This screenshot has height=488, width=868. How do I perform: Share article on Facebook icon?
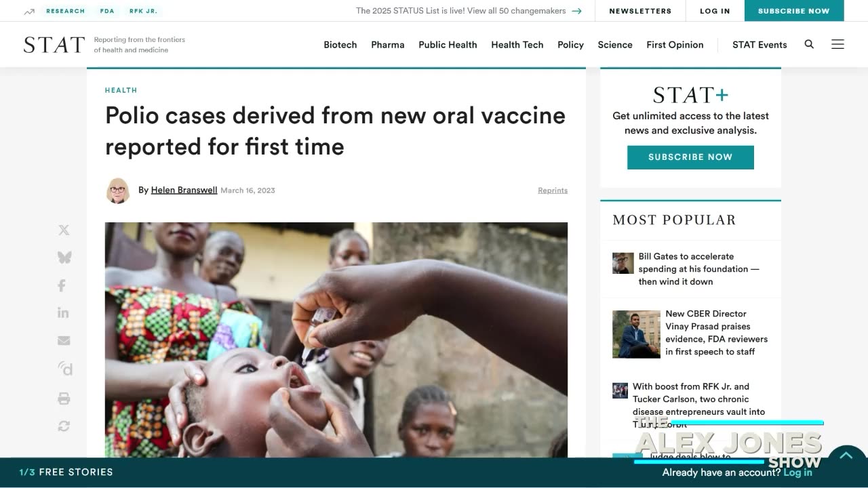point(62,285)
